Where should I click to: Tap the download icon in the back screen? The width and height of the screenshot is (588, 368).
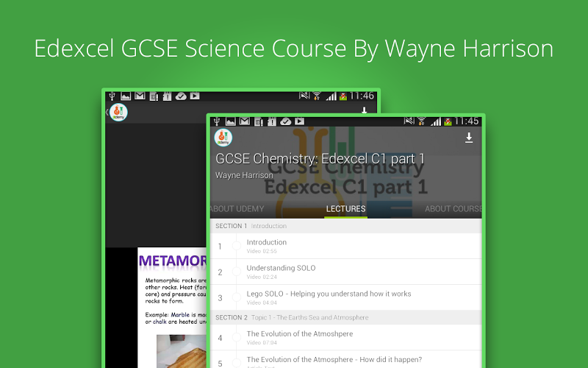364,110
